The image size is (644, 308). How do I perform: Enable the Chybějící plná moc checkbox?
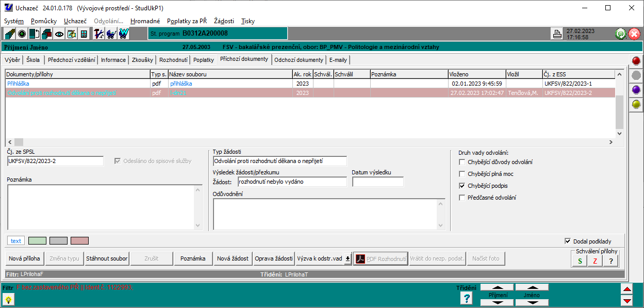pyautogui.click(x=462, y=174)
